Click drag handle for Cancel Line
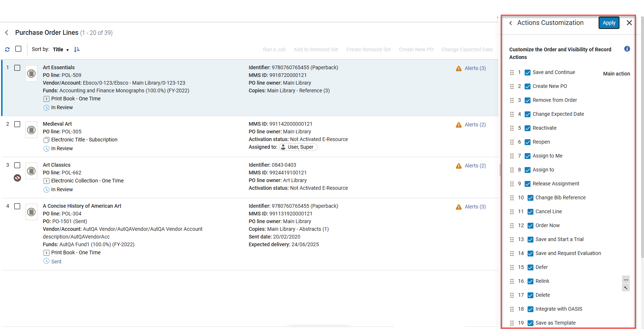The height and width of the screenshot is (329, 644). pyautogui.click(x=512, y=212)
